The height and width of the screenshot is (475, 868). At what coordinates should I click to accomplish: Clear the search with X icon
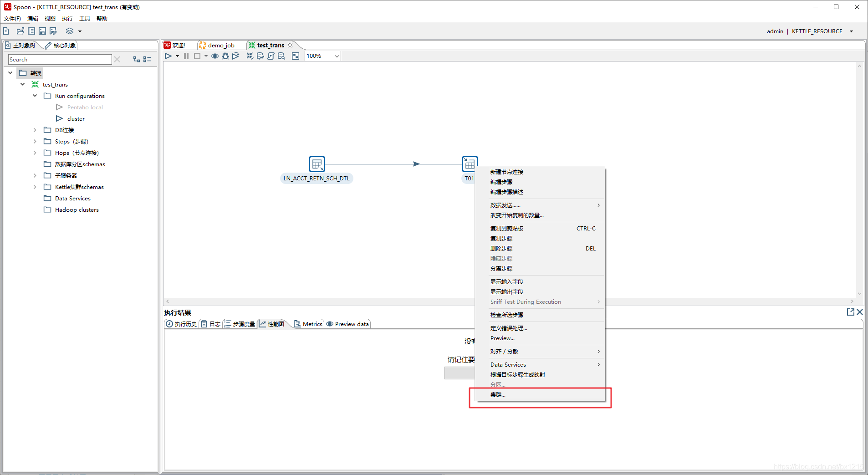point(117,59)
